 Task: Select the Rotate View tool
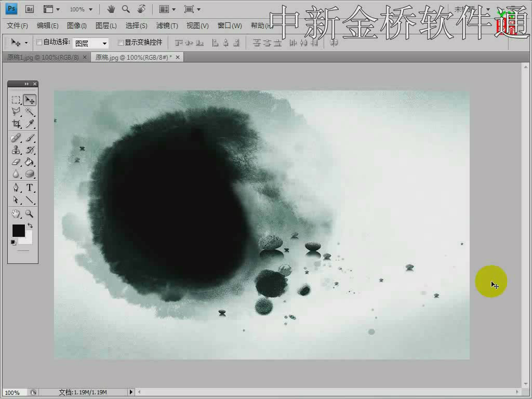[x=141, y=9]
